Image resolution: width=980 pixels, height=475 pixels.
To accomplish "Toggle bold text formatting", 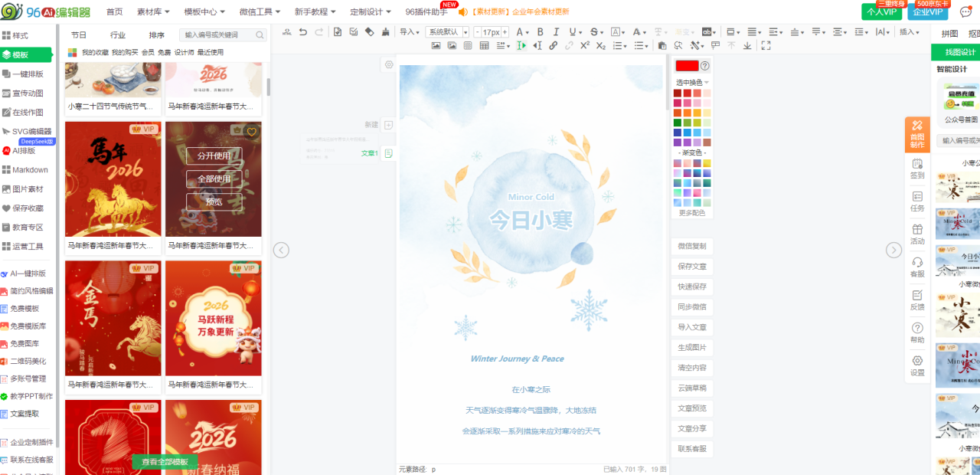I will click(540, 32).
